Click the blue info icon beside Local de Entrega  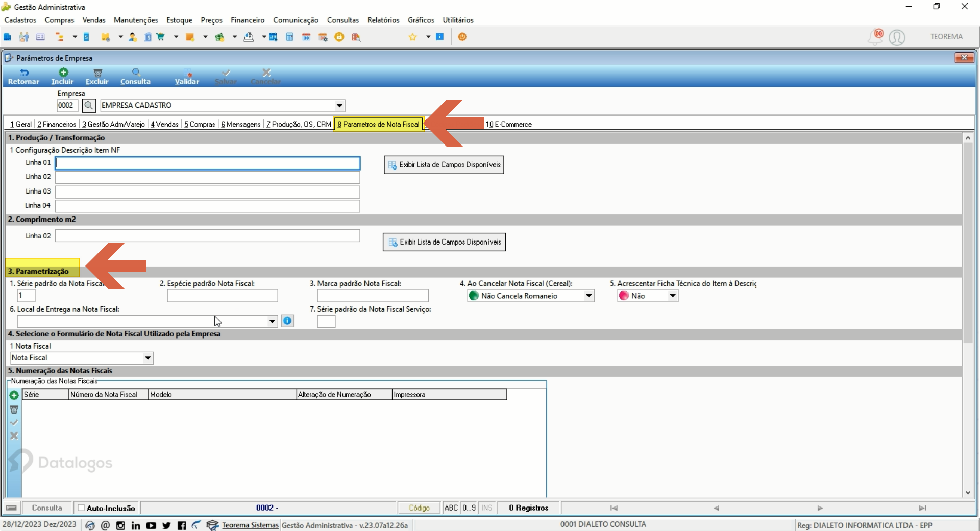pyautogui.click(x=287, y=321)
